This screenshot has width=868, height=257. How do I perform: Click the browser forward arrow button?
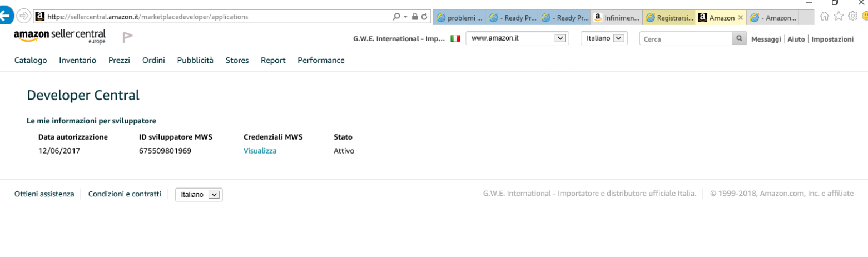click(x=24, y=16)
